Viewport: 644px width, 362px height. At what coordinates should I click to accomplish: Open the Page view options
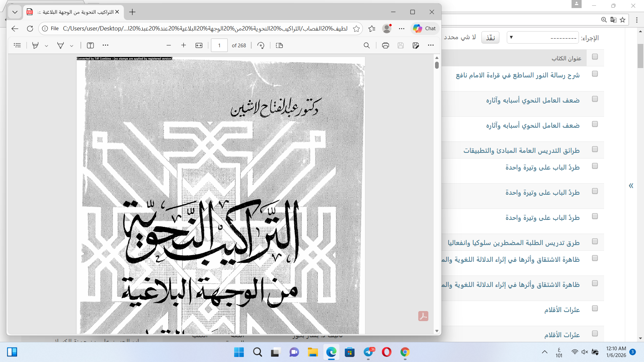tap(279, 45)
